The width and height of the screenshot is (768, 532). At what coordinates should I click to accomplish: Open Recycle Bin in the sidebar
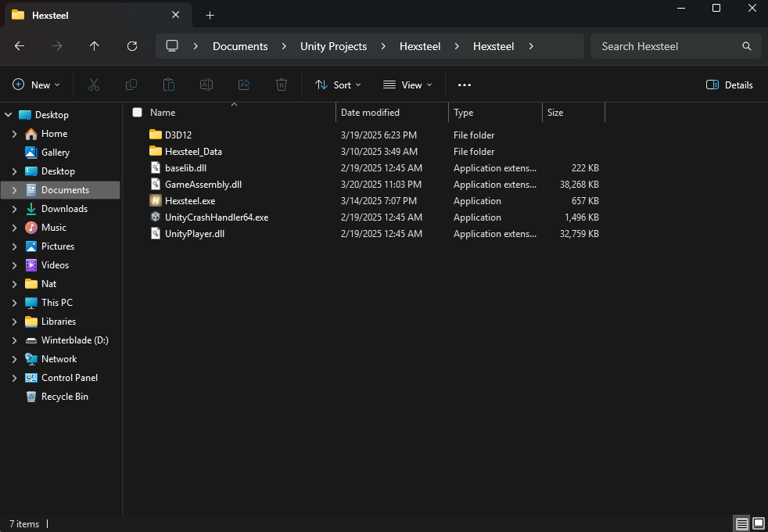click(65, 397)
